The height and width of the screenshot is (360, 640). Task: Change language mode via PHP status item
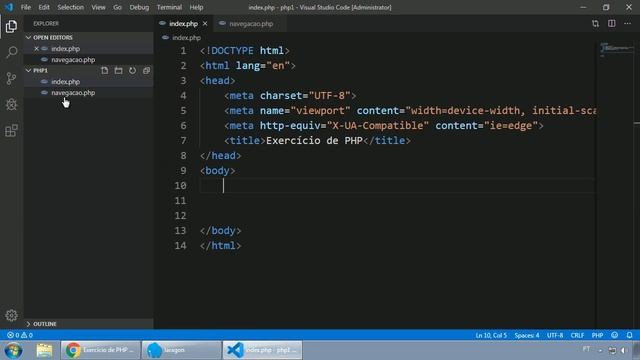tap(597, 335)
